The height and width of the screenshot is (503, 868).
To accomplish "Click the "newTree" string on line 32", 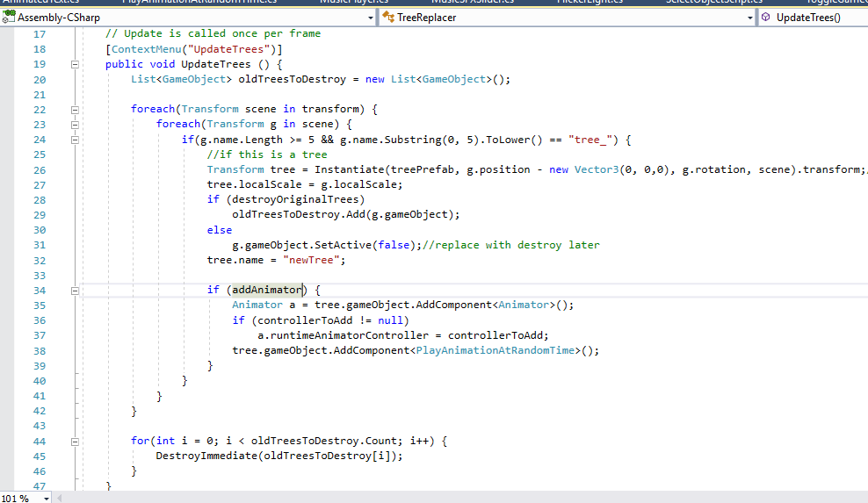I will tap(311, 260).
